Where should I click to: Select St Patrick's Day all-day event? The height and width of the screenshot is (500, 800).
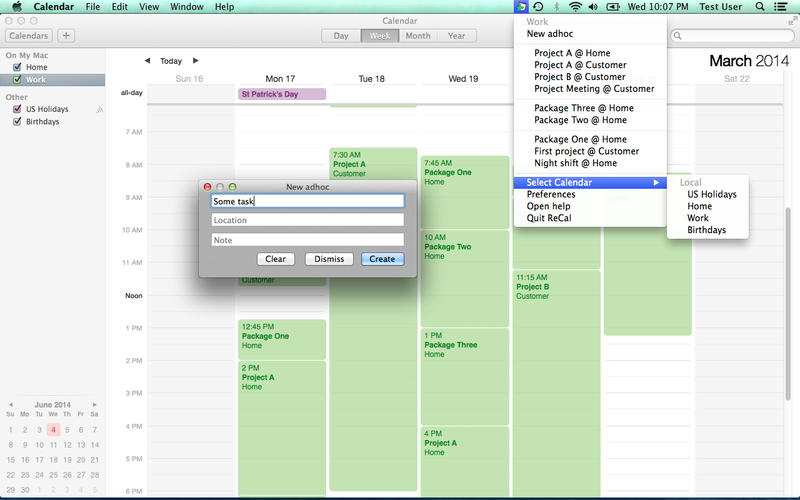click(282, 94)
